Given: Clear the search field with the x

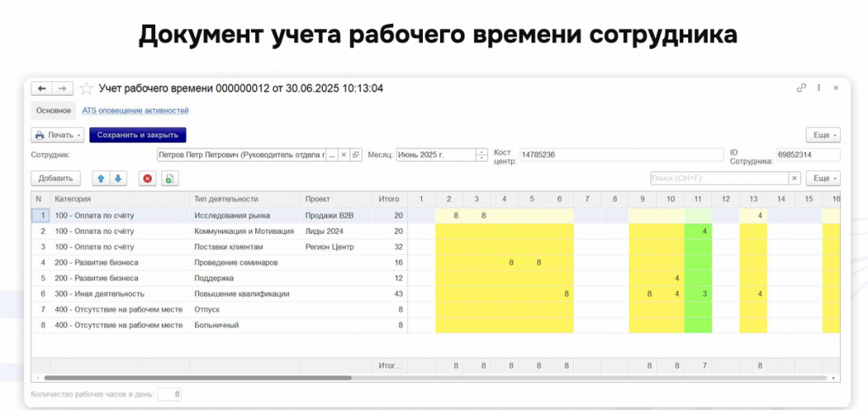Looking at the screenshot, I should pyautogui.click(x=795, y=178).
